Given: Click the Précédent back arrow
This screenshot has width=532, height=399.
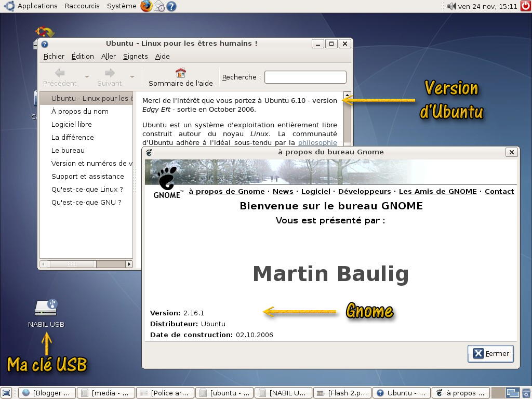Looking at the screenshot, I should pos(60,73).
